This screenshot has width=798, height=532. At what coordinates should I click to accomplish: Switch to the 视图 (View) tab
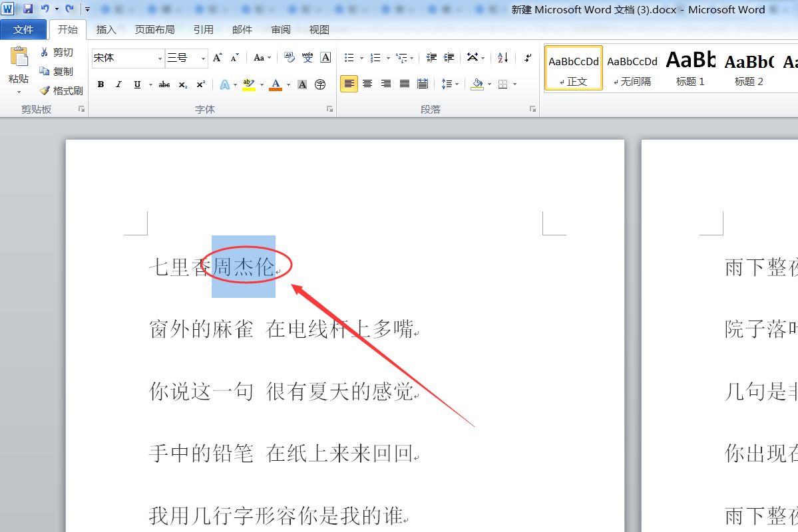pos(319,30)
